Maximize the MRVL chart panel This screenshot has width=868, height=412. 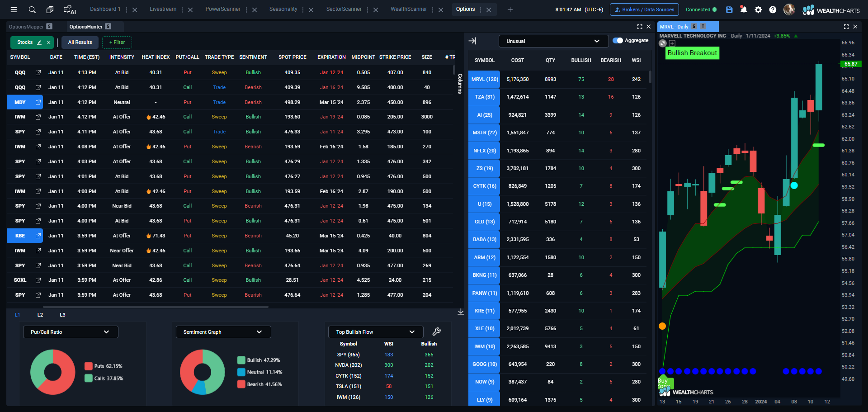tap(846, 27)
